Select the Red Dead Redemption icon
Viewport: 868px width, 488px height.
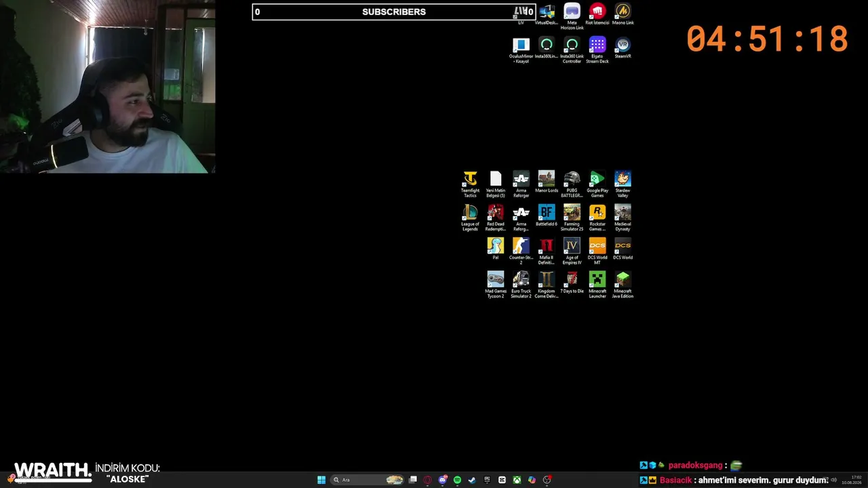[496, 218]
